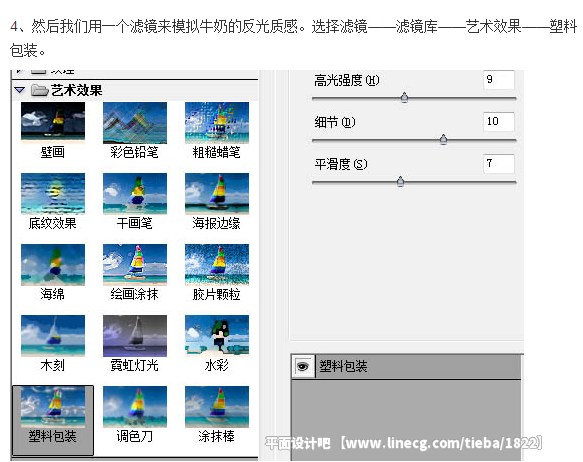Select the 塑料包装 effect layer row

(406, 367)
